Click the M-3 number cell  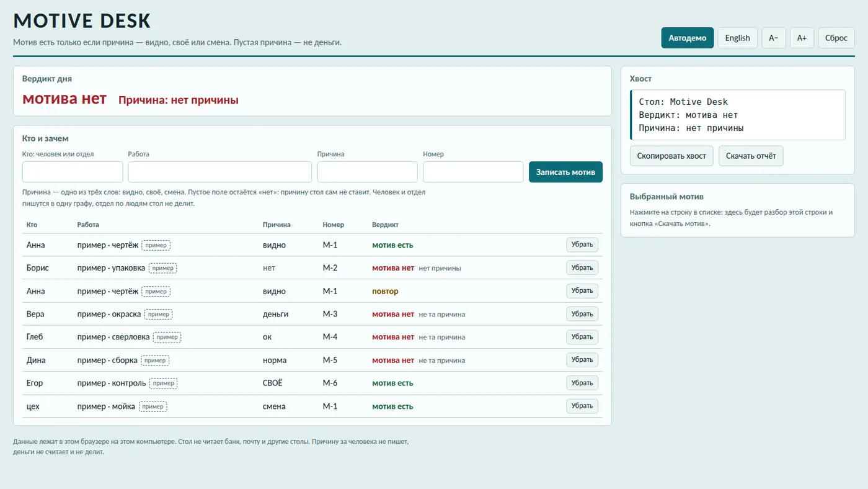[x=330, y=314]
